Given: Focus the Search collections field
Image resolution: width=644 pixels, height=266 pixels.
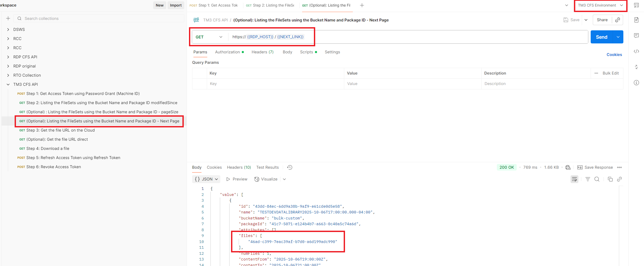Looking at the screenshot, I should point(99,19).
